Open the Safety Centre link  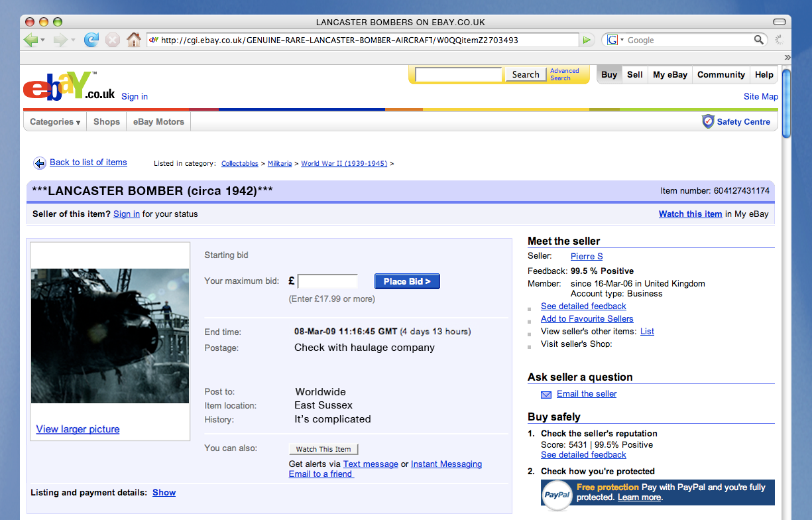744,122
